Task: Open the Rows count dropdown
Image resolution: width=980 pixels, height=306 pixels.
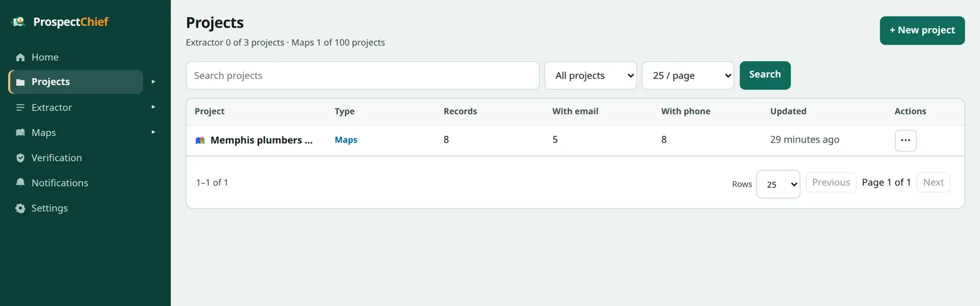Action: pyautogui.click(x=778, y=184)
